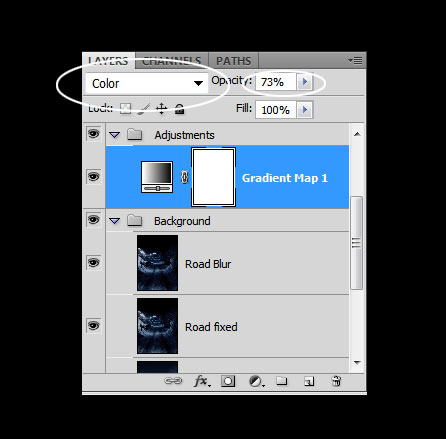Screen dimensions: 446x439
Task: Select the Road Blur layer name
Action: [x=208, y=264]
